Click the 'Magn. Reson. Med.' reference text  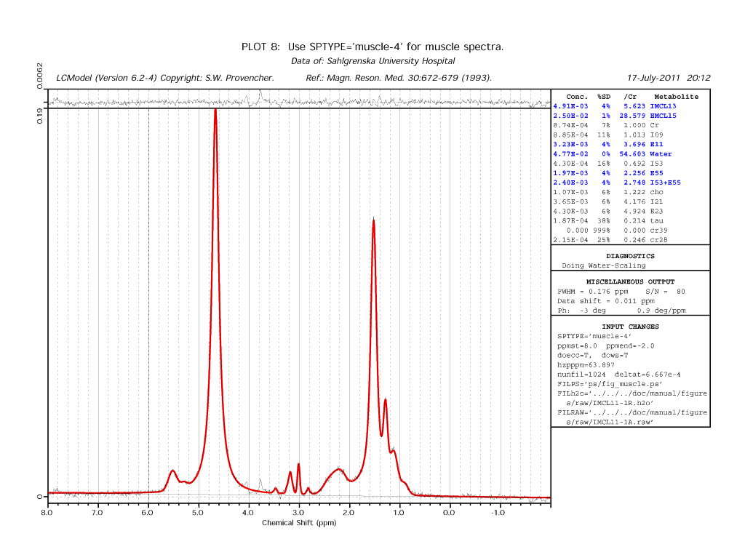(x=399, y=78)
